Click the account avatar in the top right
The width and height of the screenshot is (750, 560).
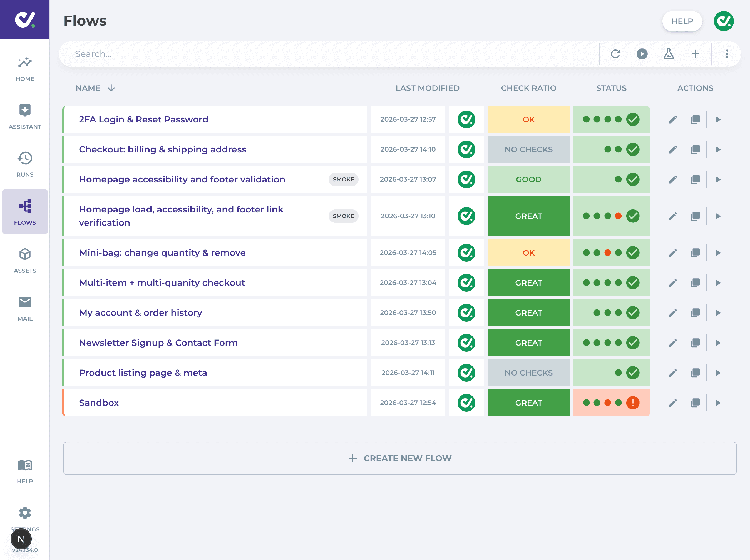point(723,21)
